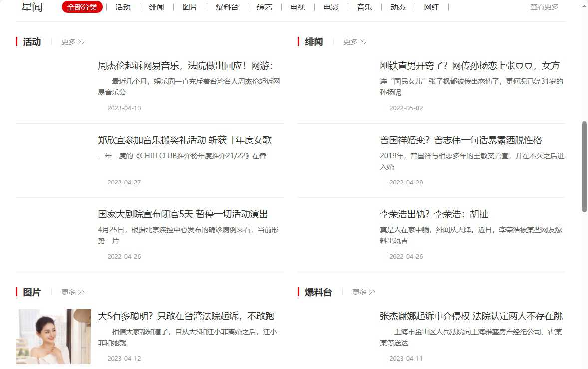Expand 更多 next to 绯闻 section
This screenshot has height=369, width=588.
tap(355, 42)
